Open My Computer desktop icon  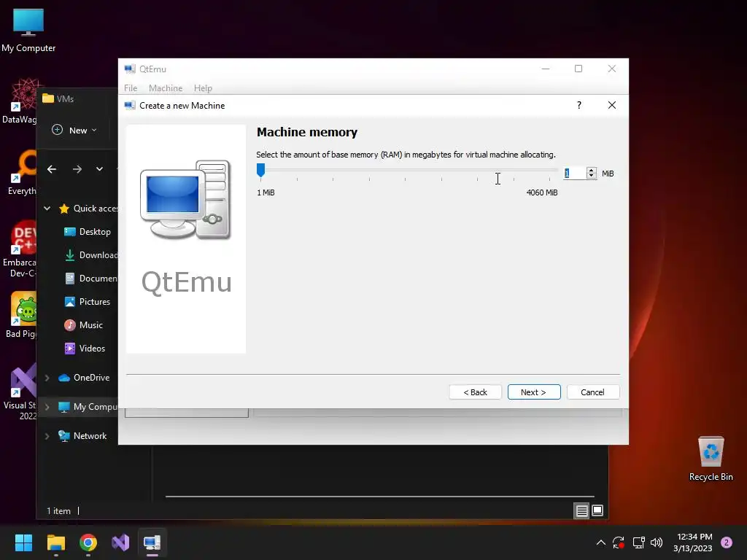tap(28, 31)
